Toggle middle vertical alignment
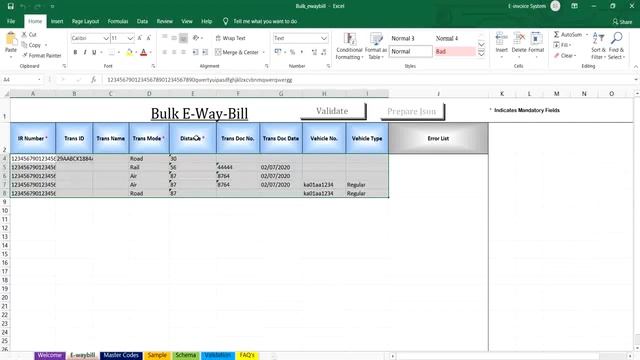Screen dimensions: 640x360 click(174, 38)
